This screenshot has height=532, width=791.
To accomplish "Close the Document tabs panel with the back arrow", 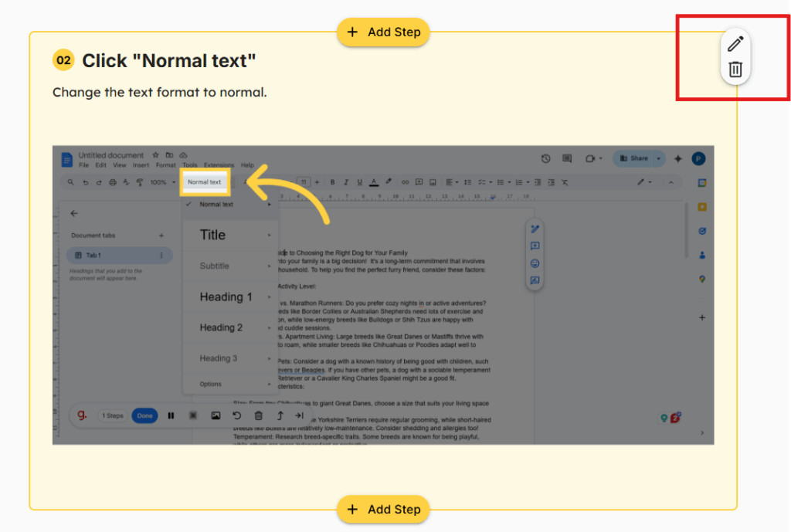I will coord(74,214).
